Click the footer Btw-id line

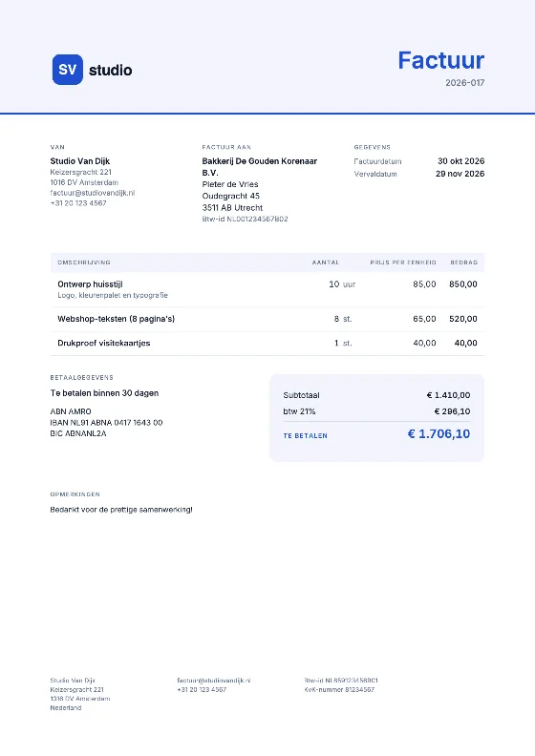click(x=341, y=681)
